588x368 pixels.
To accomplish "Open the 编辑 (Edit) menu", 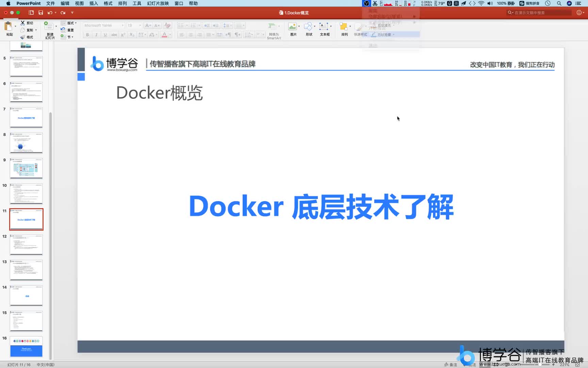I will click(x=65, y=3).
